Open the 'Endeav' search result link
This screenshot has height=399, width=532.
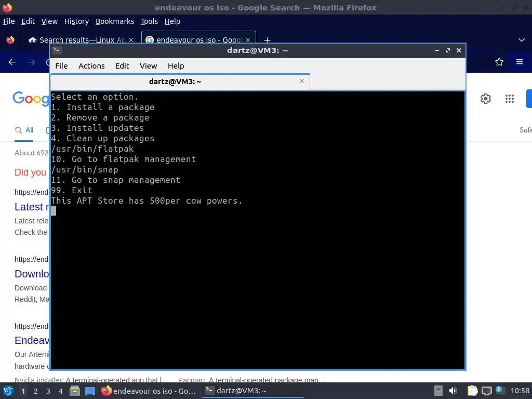coord(32,340)
